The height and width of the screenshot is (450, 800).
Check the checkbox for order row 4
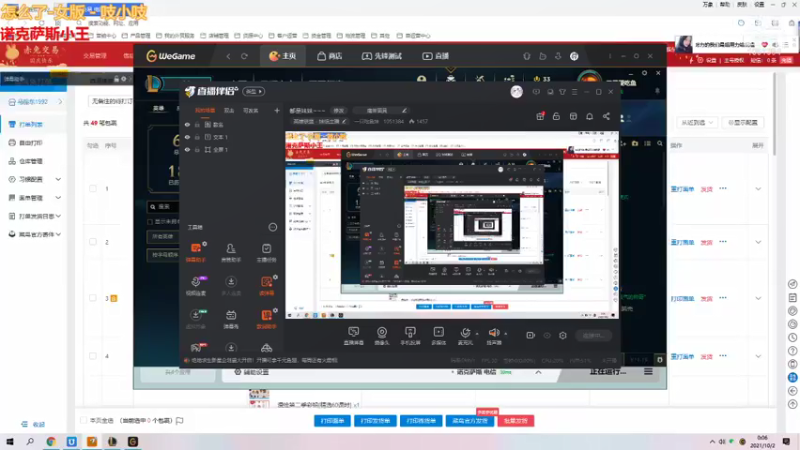coord(93,356)
